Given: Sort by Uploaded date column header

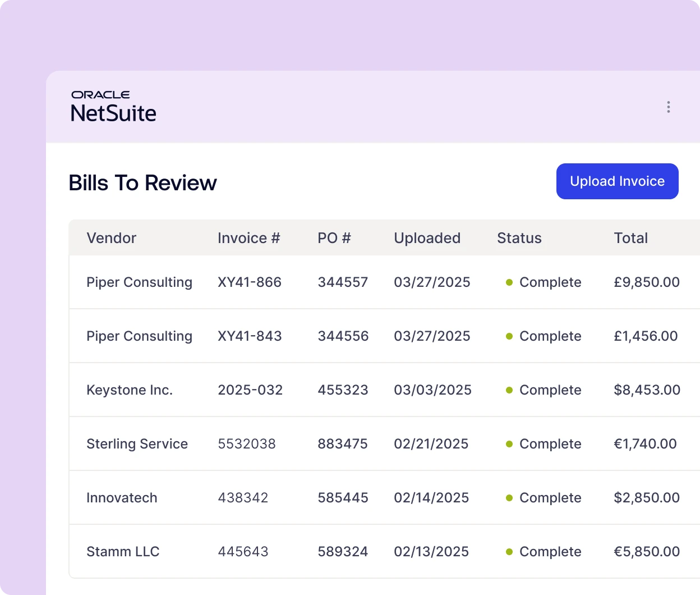Looking at the screenshot, I should pyautogui.click(x=427, y=238).
